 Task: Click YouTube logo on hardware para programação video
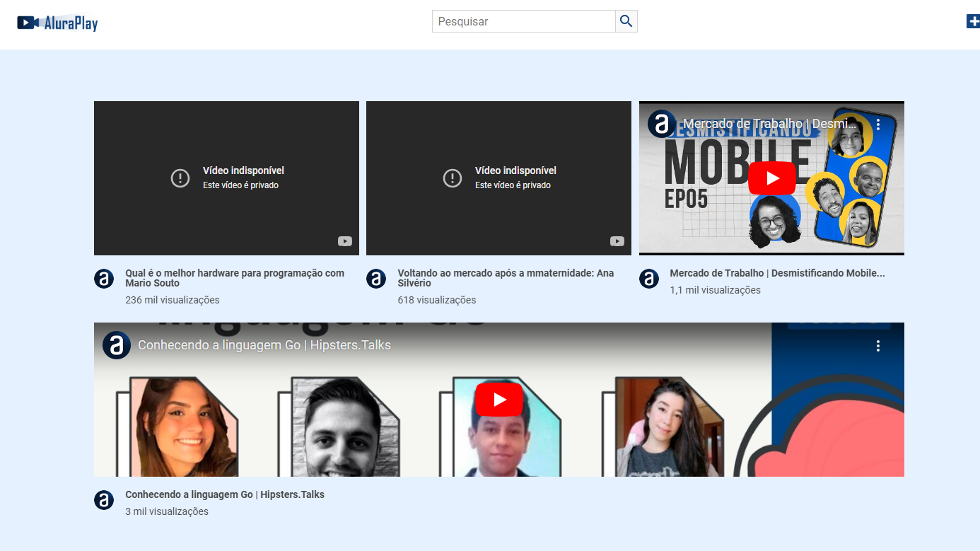coord(344,241)
